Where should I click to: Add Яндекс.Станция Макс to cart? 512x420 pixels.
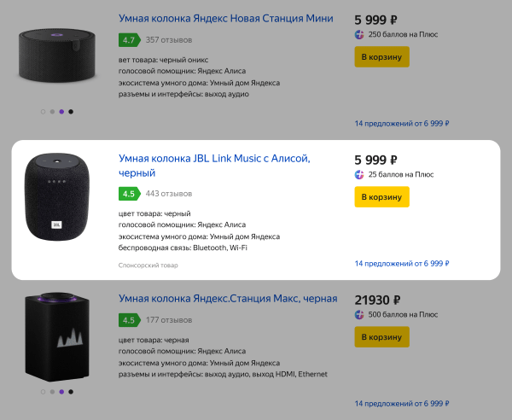pos(381,336)
